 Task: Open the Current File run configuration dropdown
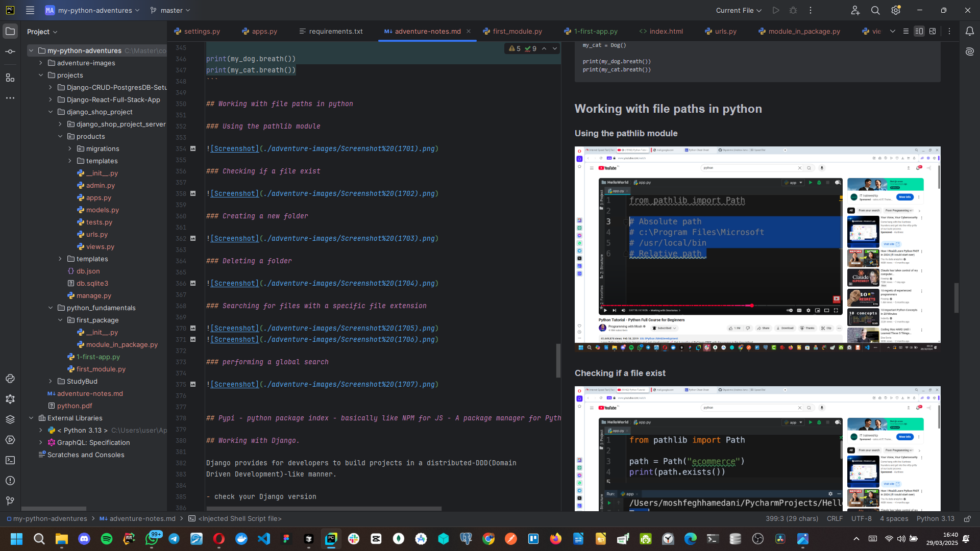[x=739, y=10]
